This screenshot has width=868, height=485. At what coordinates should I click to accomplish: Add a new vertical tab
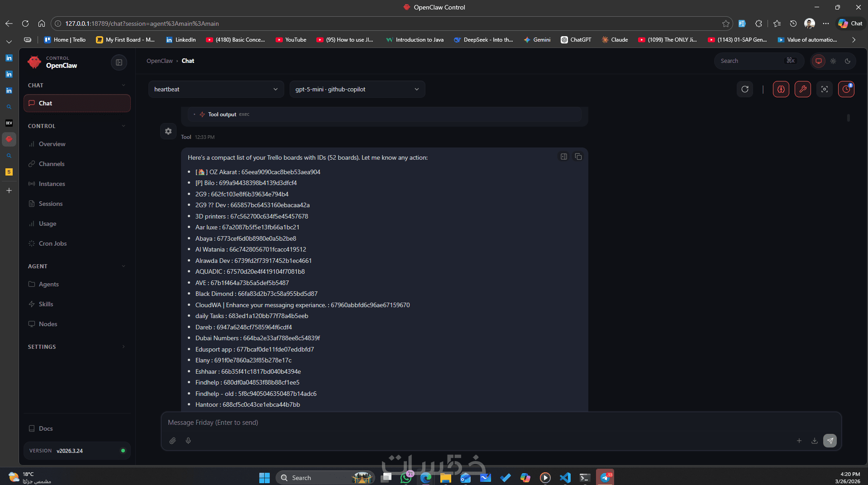[x=9, y=190]
